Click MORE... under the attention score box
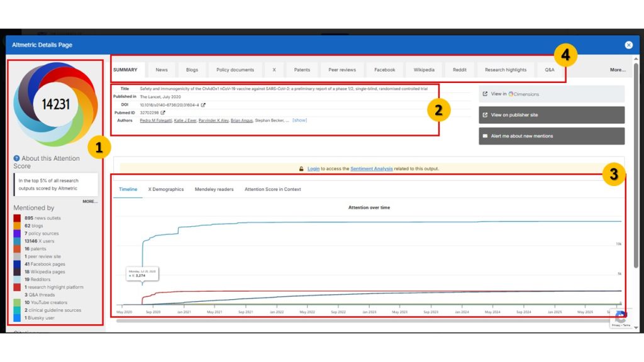 90,202
